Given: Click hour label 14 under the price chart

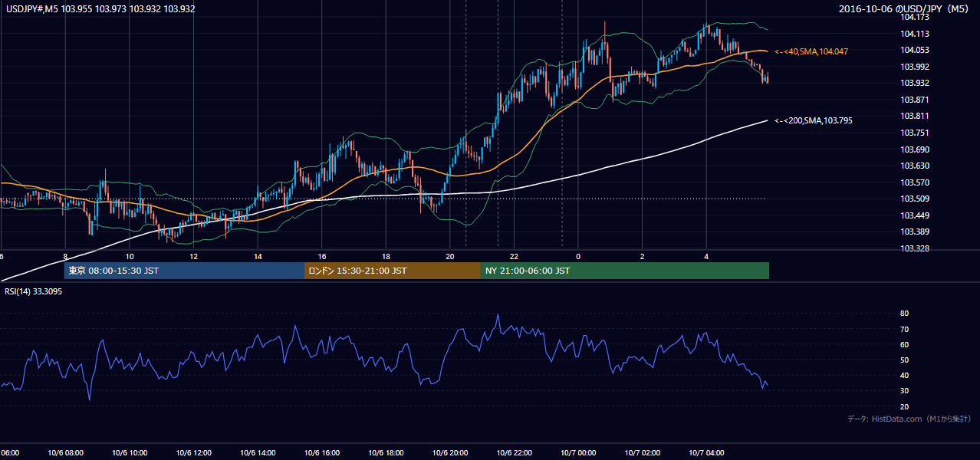Looking at the screenshot, I should (258, 256).
